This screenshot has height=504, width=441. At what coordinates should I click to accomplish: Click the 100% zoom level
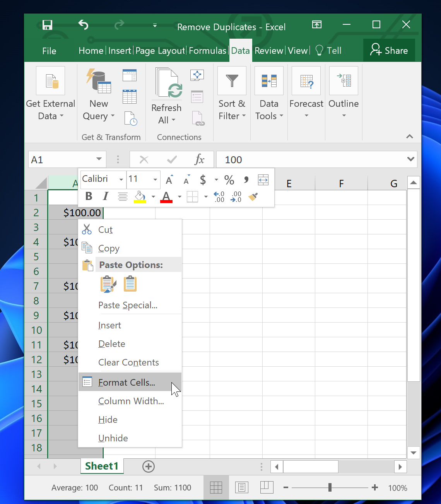(398, 488)
